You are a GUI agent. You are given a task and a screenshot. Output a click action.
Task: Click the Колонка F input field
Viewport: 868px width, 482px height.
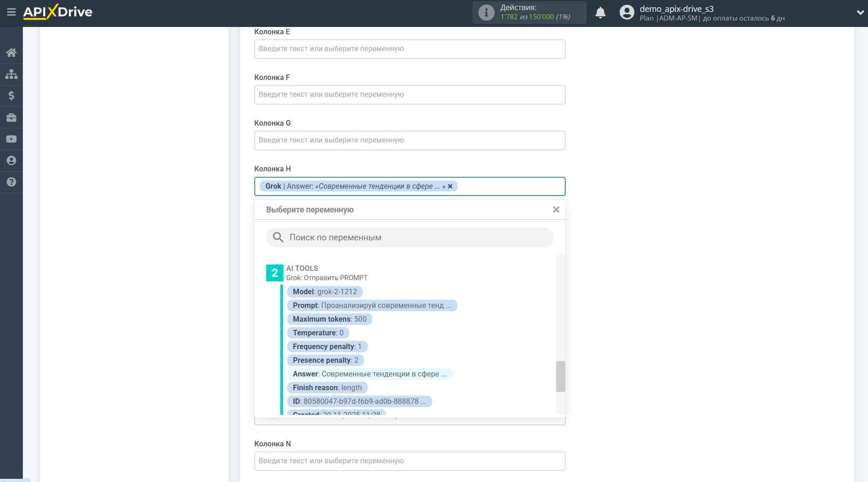[410, 95]
